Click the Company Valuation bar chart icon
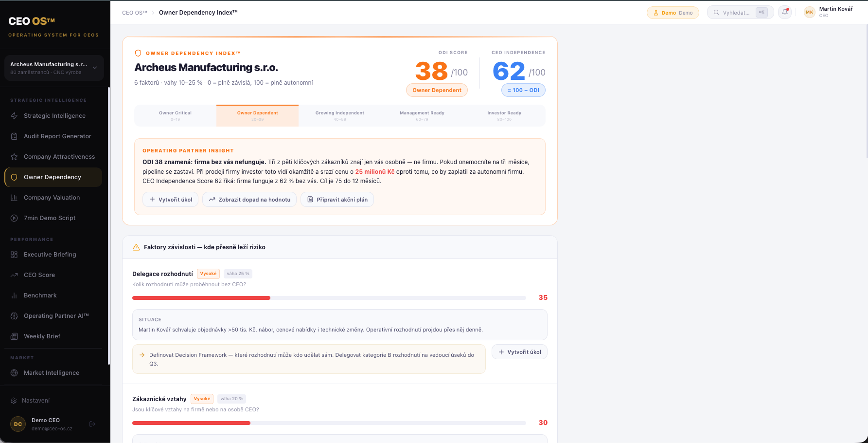Screen dimensions: 868x443 (14, 198)
